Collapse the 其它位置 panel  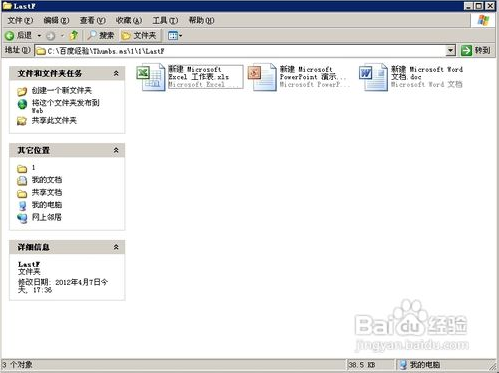116,150
